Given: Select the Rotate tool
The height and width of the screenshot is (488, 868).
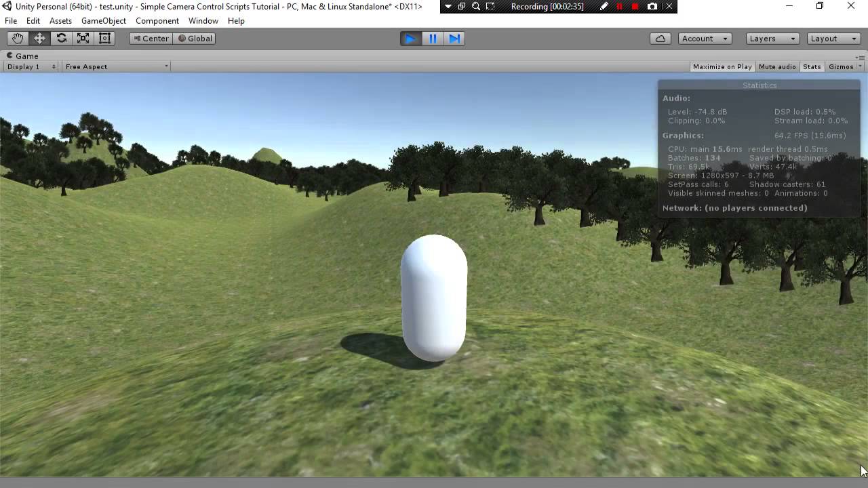Looking at the screenshot, I should [x=61, y=39].
